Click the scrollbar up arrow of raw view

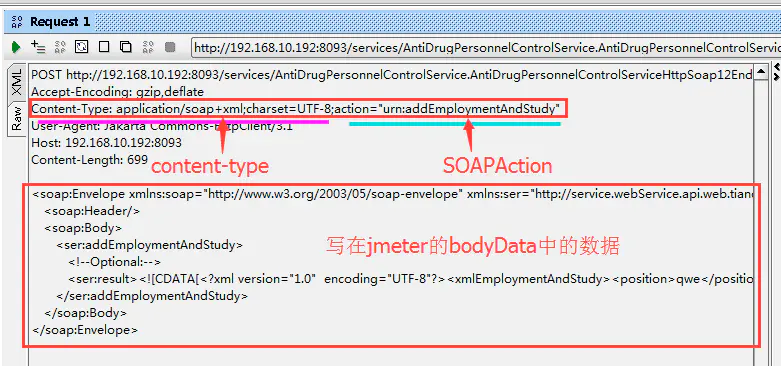[x=761, y=73]
